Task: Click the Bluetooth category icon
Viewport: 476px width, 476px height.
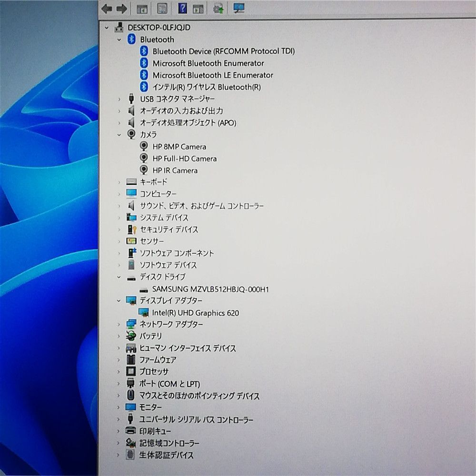Action: tap(131, 39)
